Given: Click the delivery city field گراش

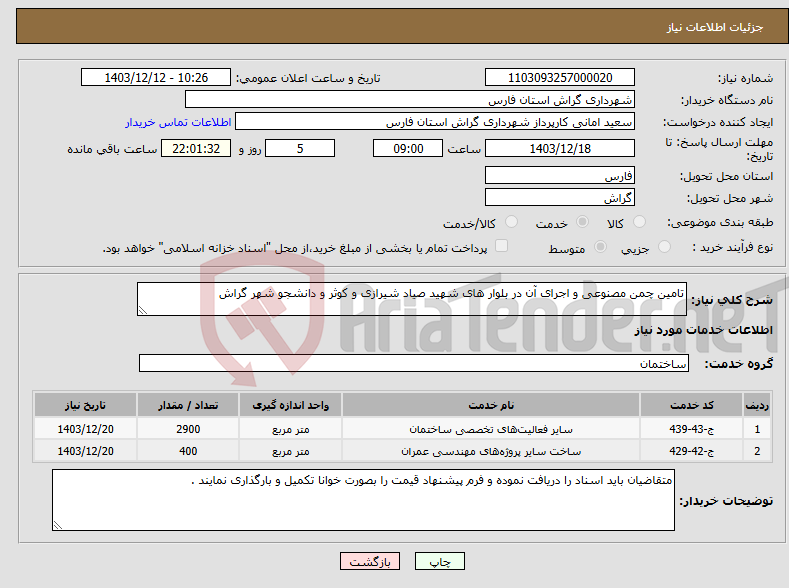Looking at the screenshot, I should [x=560, y=197].
